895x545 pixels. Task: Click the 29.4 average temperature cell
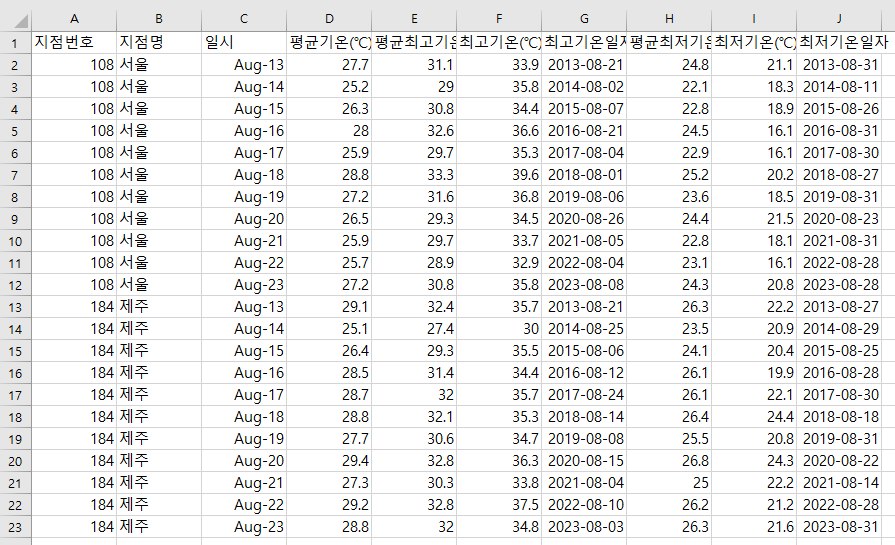(x=329, y=461)
